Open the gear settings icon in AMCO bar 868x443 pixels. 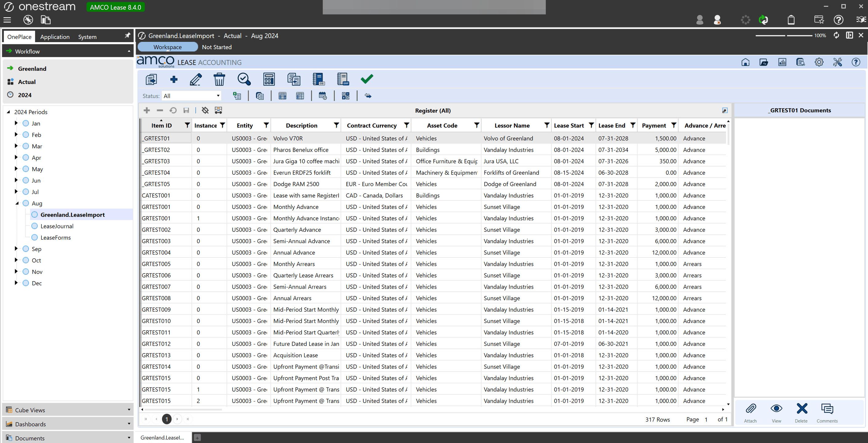point(819,62)
